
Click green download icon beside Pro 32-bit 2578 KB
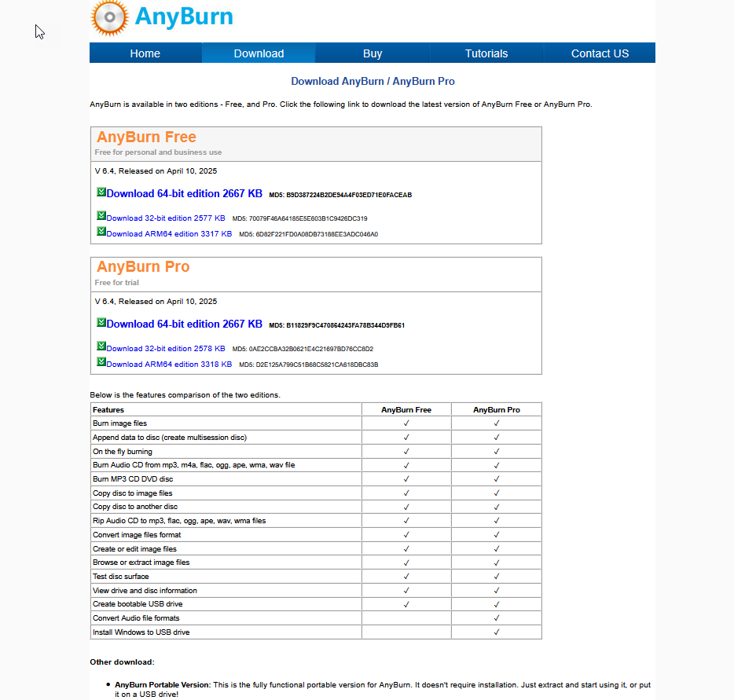click(101, 346)
